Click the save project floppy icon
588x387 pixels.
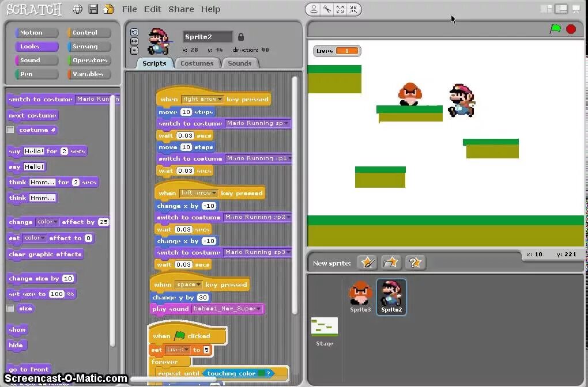[93, 9]
